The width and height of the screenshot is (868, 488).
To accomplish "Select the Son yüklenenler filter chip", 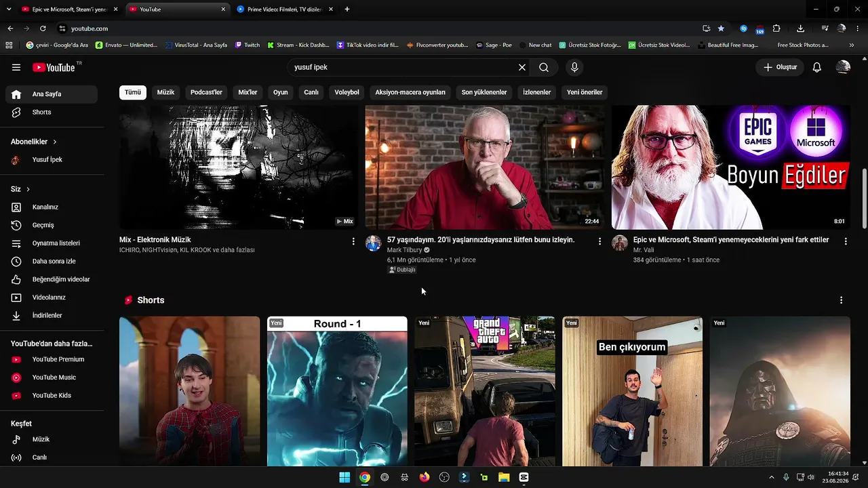I will pyautogui.click(x=484, y=92).
